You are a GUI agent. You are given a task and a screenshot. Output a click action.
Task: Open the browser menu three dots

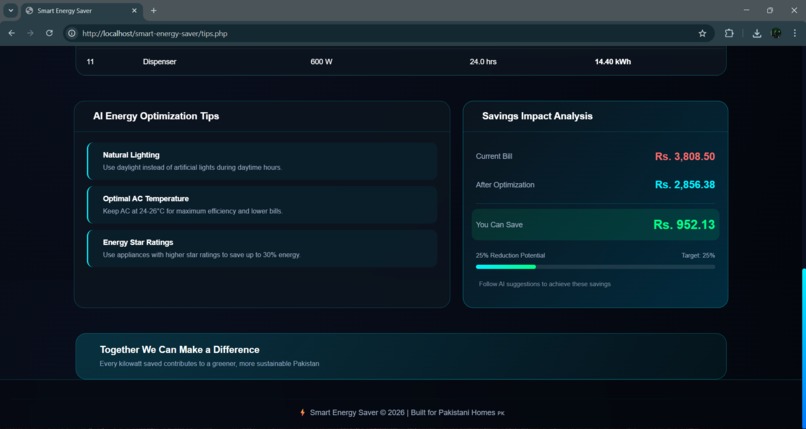tap(794, 33)
